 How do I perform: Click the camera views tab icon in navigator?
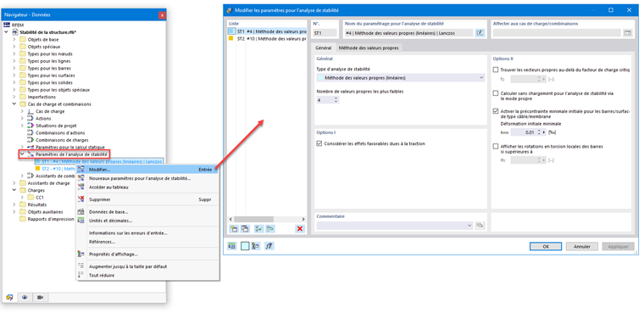point(41,297)
